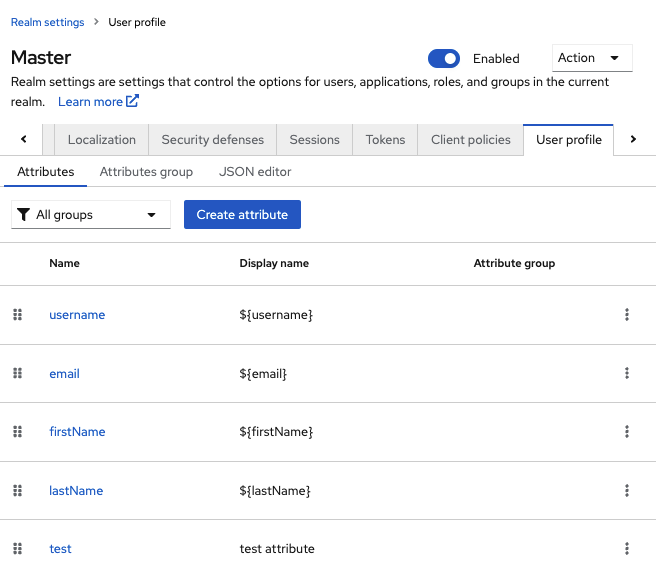
Task: Grab drag handle of username row
Action: point(17,315)
